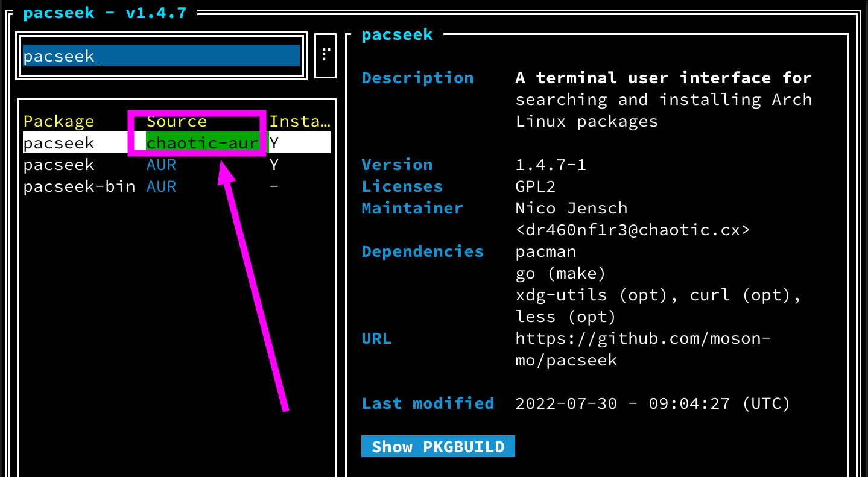Viewport: 868px width, 477px height.
Task: Click the Version value 1.4.7-1
Action: [x=551, y=165]
